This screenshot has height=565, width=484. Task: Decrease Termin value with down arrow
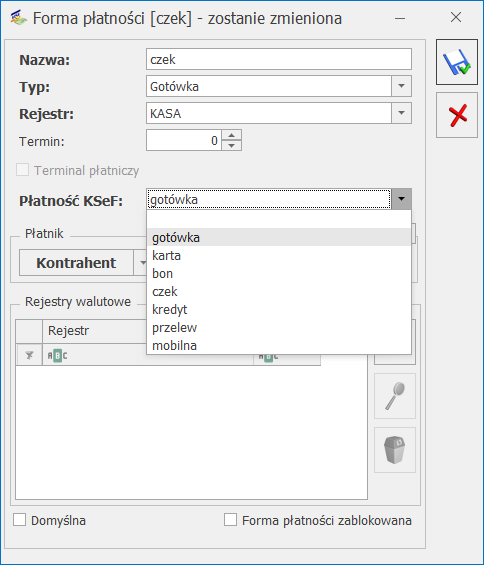(x=231, y=146)
